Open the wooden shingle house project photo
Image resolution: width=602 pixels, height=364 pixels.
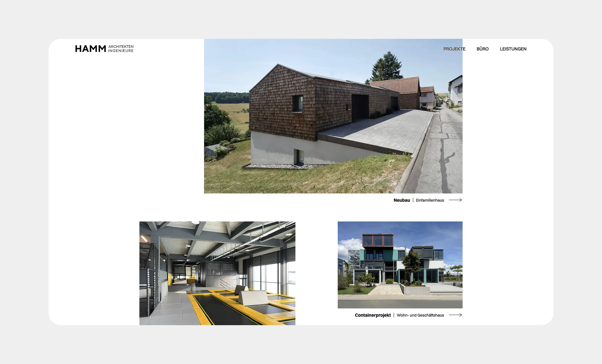333,116
